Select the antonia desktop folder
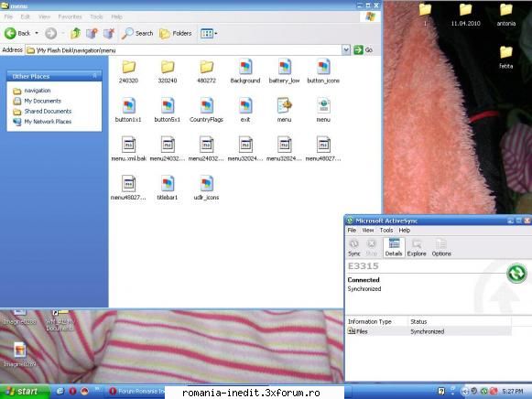Image resolution: width=532 pixels, height=399 pixels. click(x=506, y=15)
